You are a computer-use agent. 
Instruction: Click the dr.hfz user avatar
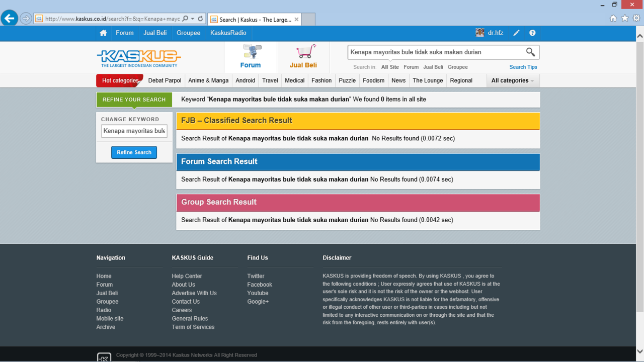[x=480, y=33]
